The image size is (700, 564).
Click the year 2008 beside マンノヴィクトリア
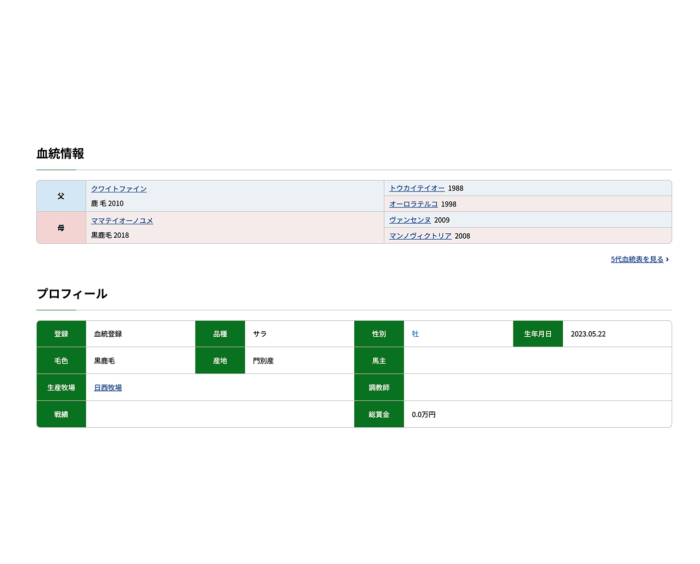462,236
